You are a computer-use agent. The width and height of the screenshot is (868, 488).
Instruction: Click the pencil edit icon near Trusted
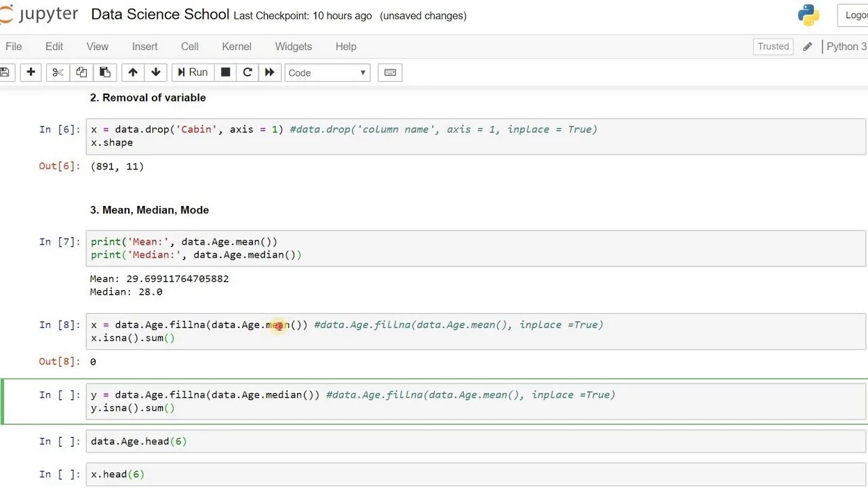pyautogui.click(x=807, y=47)
